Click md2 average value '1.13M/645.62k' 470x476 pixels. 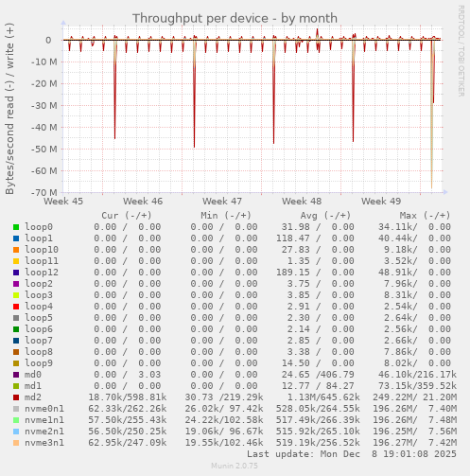point(323,397)
